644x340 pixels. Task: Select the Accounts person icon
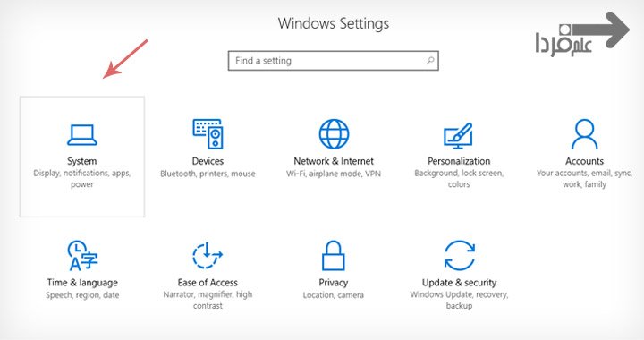[584, 134]
